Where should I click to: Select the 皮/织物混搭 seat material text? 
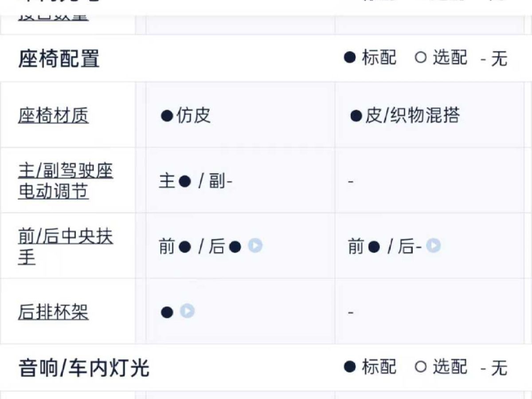point(412,116)
